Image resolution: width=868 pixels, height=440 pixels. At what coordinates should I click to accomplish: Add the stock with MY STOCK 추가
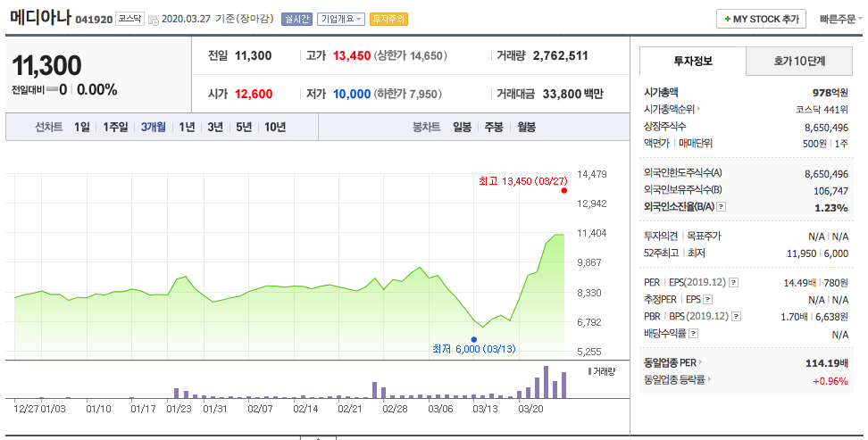(x=761, y=19)
